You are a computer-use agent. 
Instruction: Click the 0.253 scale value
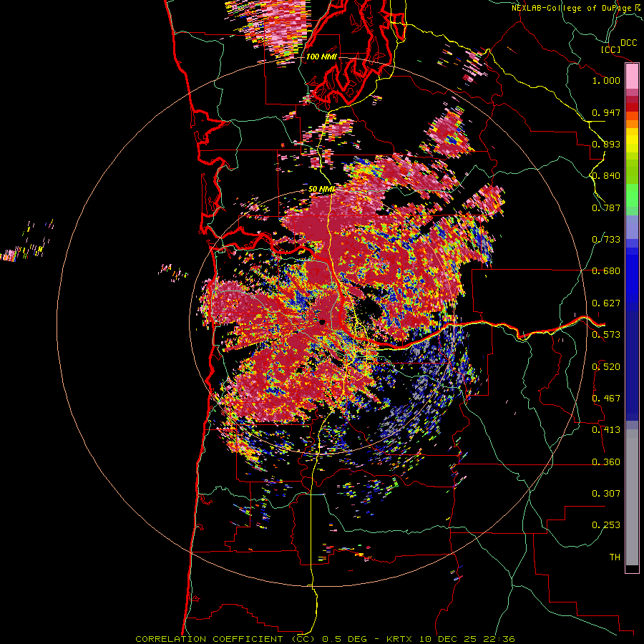click(x=606, y=525)
